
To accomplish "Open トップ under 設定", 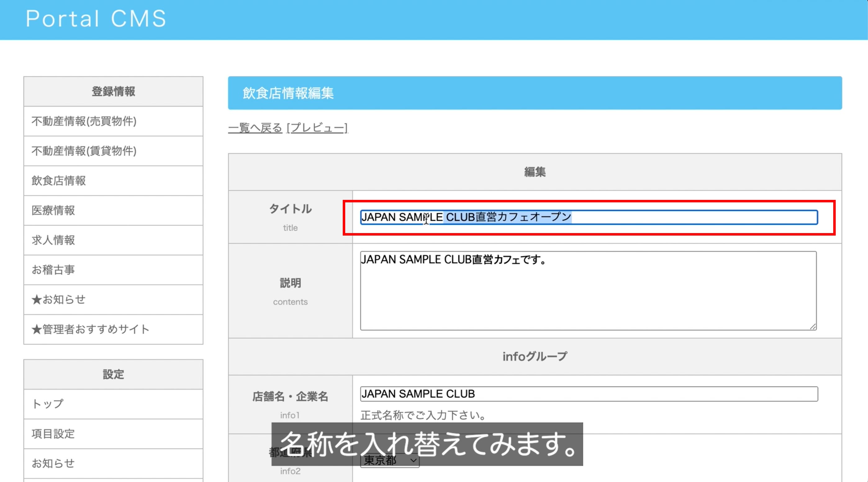I will (113, 404).
